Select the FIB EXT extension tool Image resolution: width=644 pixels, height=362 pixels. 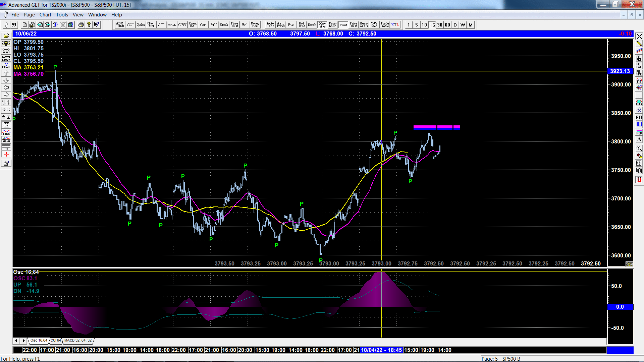[x=639, y=66]
